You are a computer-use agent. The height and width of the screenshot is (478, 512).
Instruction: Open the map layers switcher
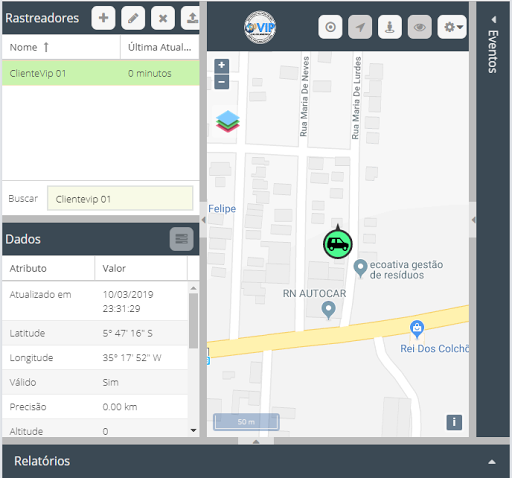click(x=228, y=122)
